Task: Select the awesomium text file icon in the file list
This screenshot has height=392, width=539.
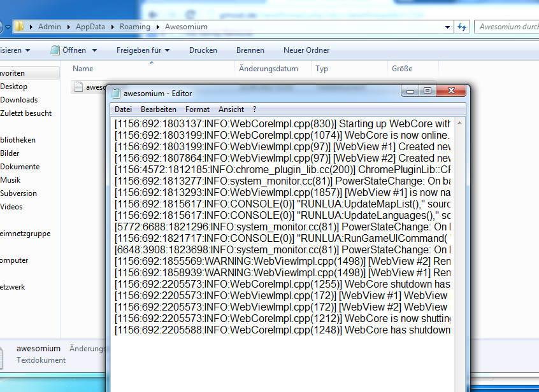Action: (x=78, y=87)
